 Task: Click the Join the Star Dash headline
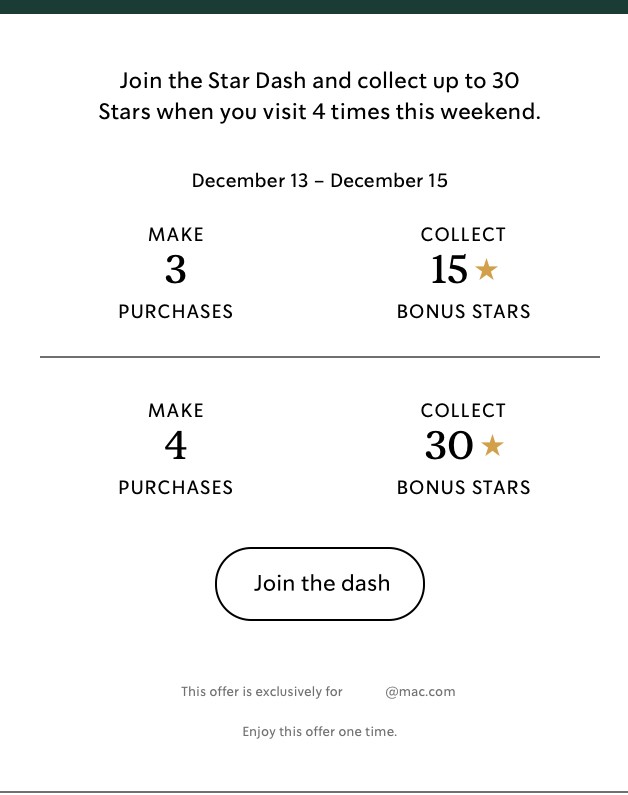click(x=320, y=96)
